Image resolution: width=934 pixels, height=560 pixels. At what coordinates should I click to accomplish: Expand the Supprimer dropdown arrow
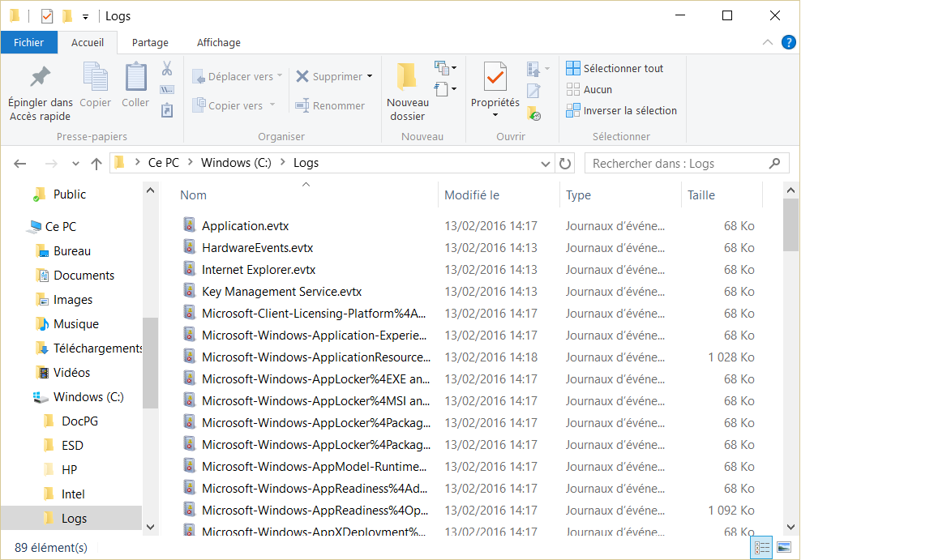click(x=370, y=76)
